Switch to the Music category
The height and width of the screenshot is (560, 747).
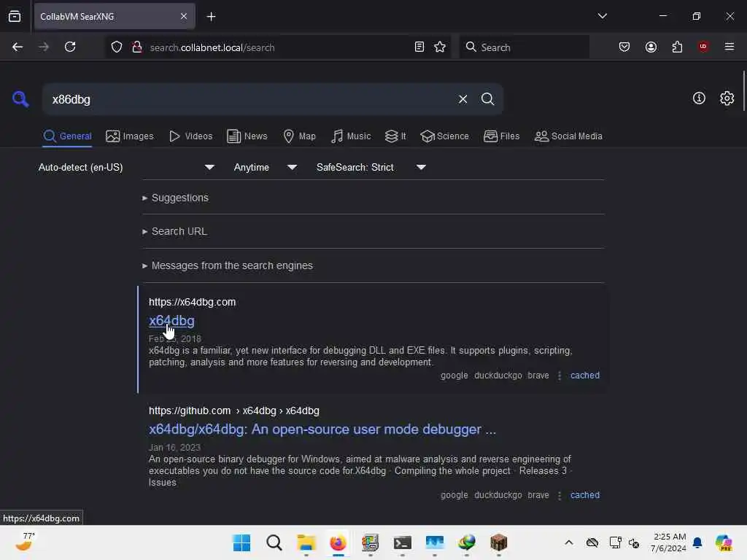[x=351, y=136]
